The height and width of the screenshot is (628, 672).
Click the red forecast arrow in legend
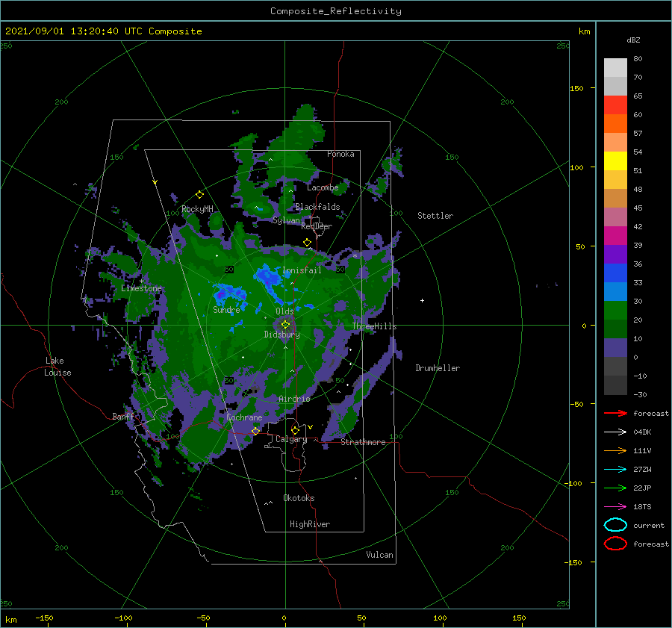click(x=615, y=413)
